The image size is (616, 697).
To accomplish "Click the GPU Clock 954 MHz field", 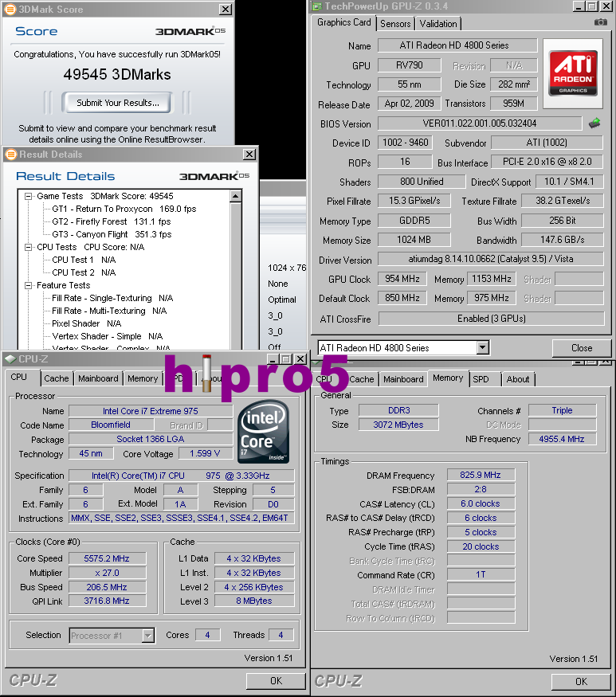I will [402, 279].
